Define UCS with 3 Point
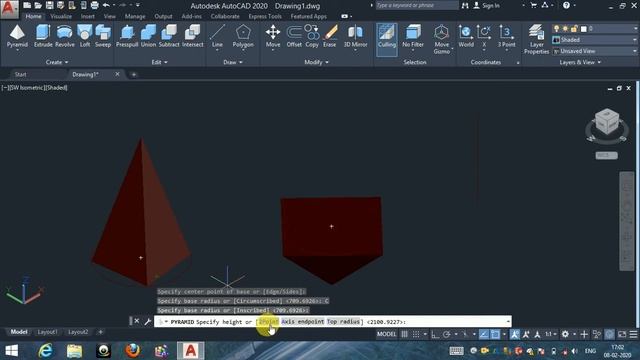 506,36
